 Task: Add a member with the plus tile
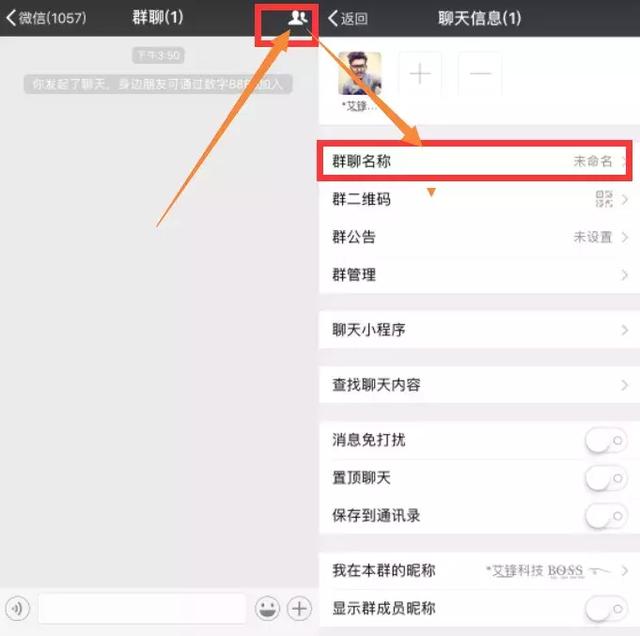(x=420, y=74)
